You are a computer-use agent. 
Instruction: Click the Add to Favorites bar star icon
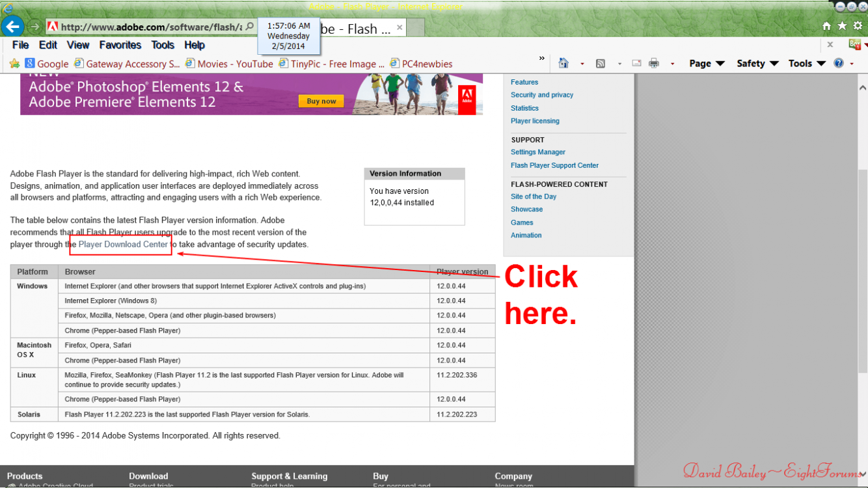pos(14,63)
